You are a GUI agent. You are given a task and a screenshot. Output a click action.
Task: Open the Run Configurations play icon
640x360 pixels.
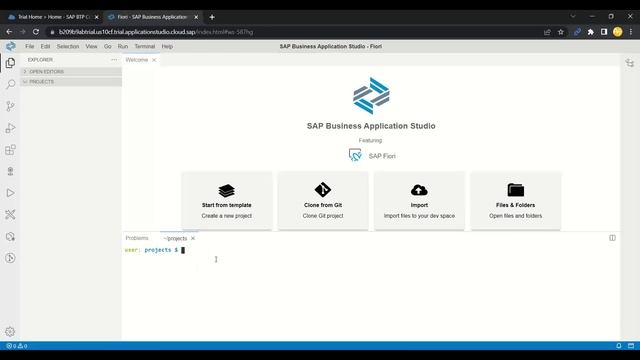coord(10,193)
